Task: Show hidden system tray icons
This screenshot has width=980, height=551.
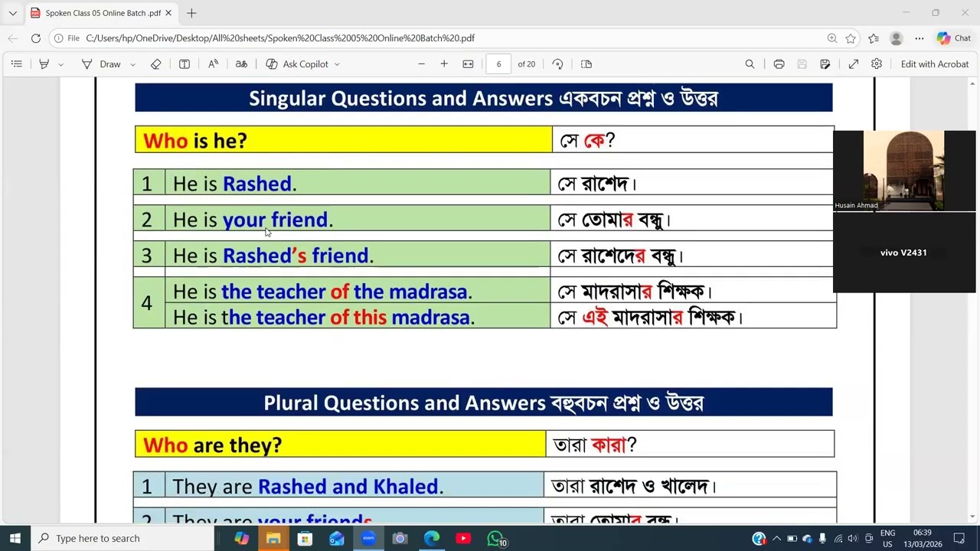Action: 776,538
